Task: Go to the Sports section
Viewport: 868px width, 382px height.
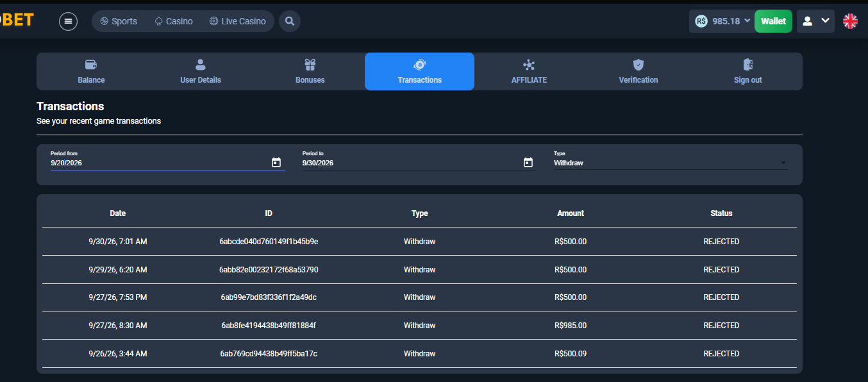Action: (119, 21)
